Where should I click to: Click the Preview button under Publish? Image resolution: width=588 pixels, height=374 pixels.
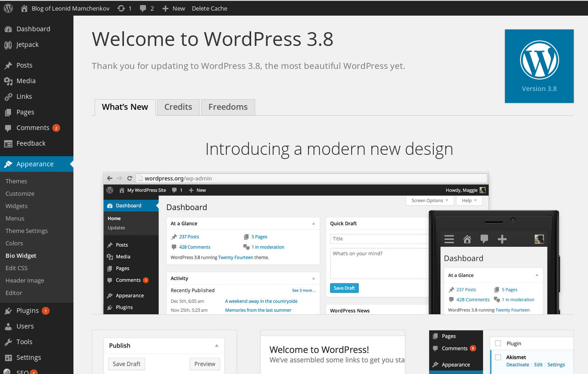pos(205,364)
